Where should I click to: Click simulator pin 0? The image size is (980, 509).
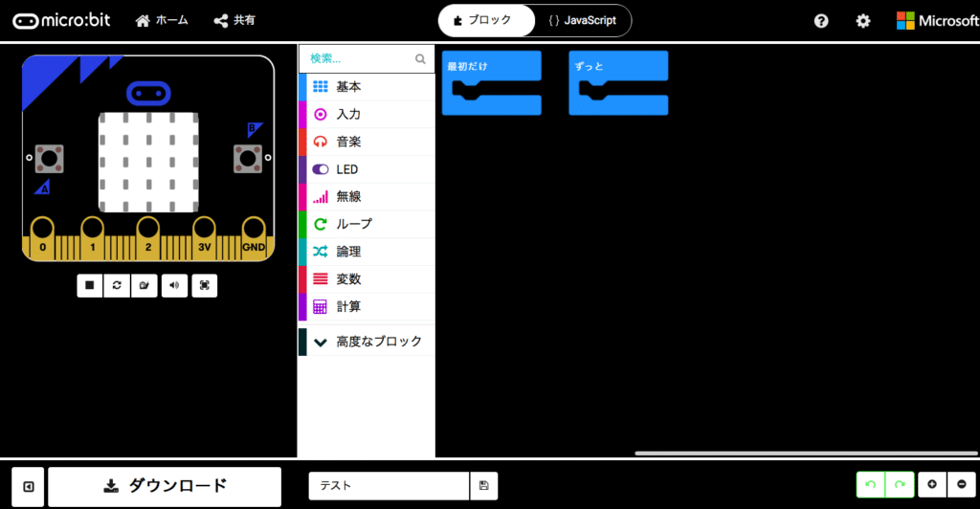point(42,237)
